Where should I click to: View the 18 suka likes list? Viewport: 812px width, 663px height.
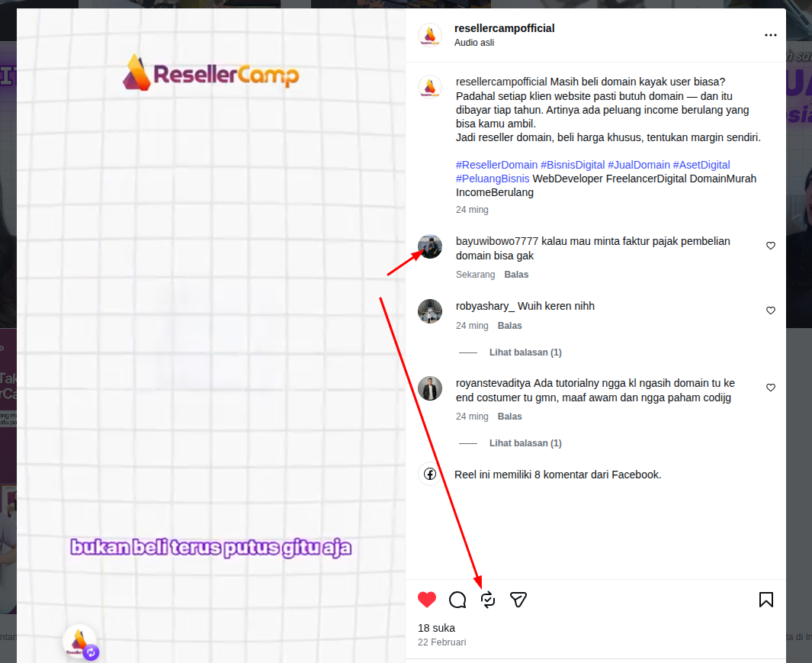(x=437, y=628)
